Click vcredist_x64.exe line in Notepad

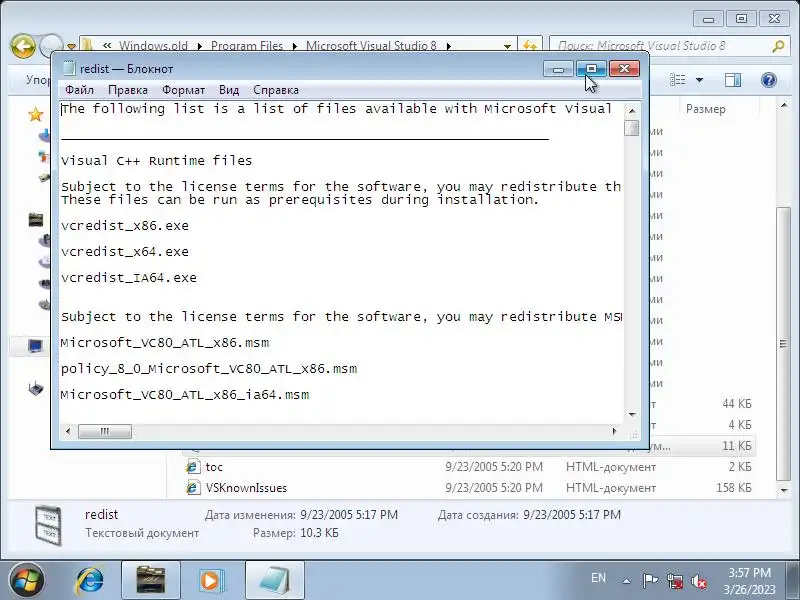tap(125, 252)
